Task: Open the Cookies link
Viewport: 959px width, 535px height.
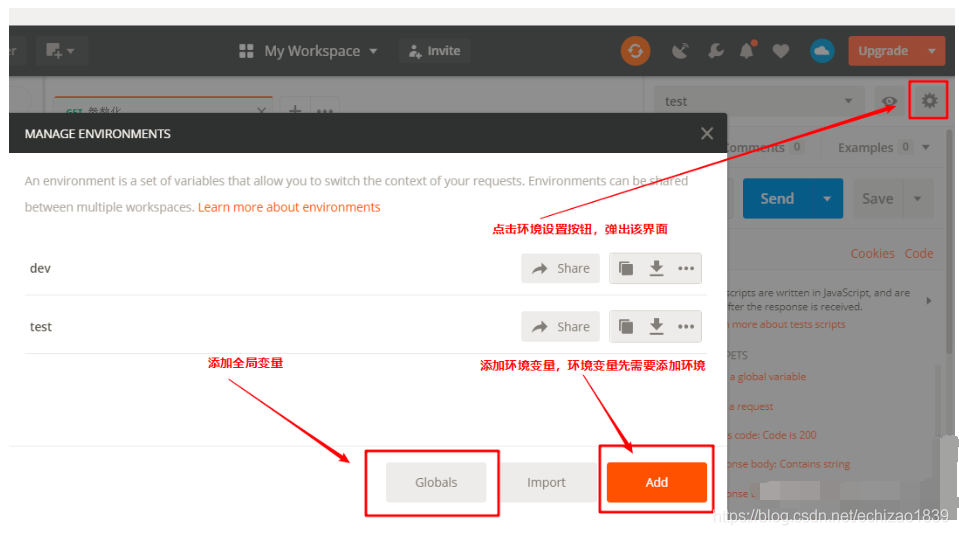Action: pyautogui.click(x=872, y=253)
